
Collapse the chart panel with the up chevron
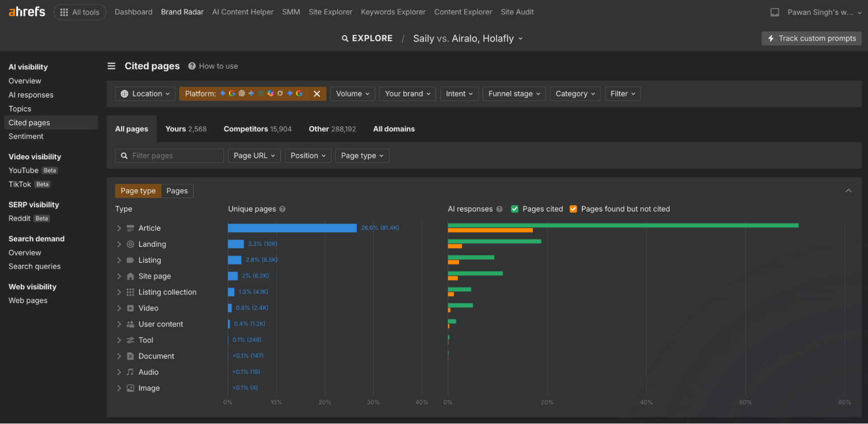[x=849, y=191]
